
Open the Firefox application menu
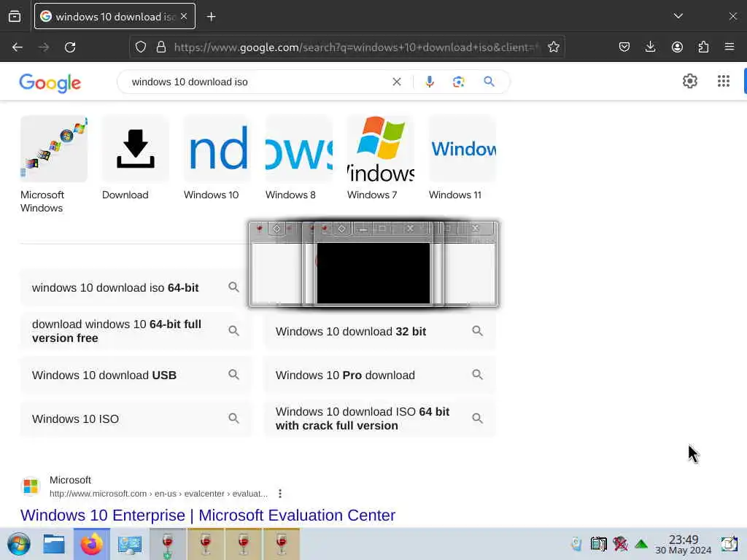click(729, 47)
